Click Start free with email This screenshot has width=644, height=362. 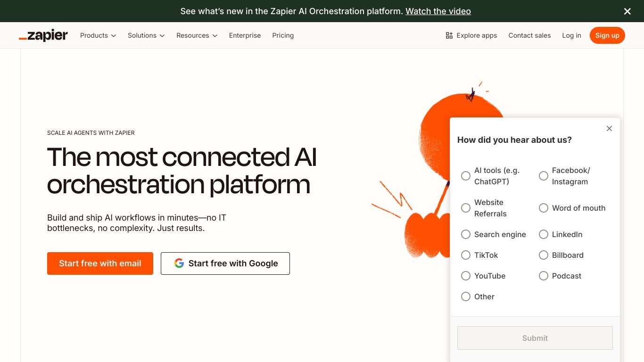point(100,263)
